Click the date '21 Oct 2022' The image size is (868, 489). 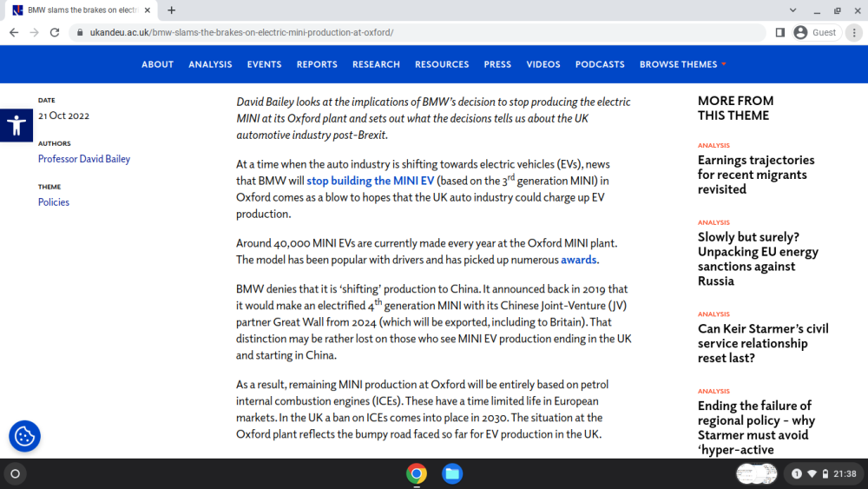[x=63, y=116]
